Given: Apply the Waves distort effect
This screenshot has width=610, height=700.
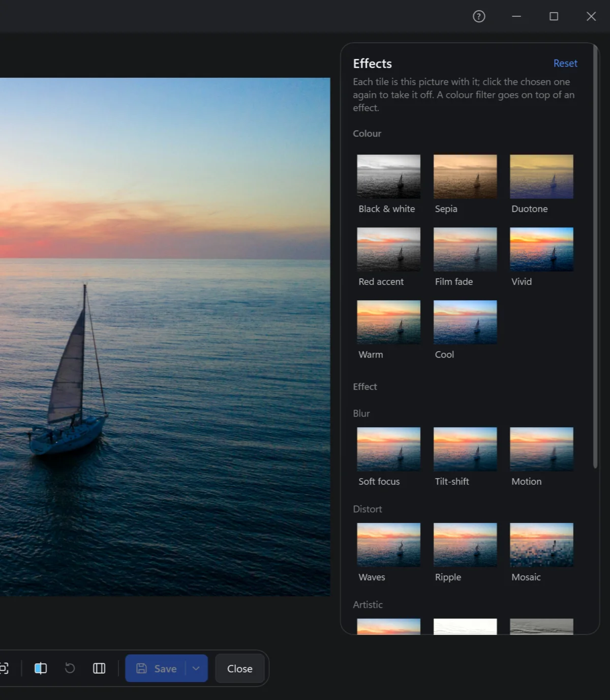Looking at the screenshot, I should pyautogui.click(x=388, y=544).
